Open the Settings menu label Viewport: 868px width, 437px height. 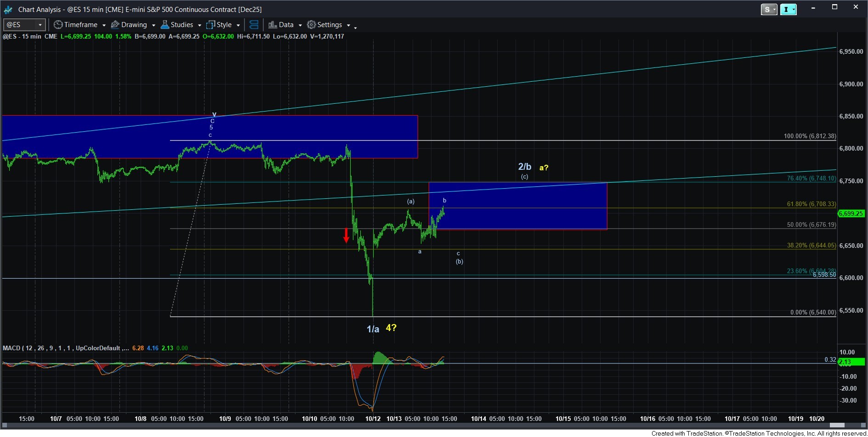[329, 25]
